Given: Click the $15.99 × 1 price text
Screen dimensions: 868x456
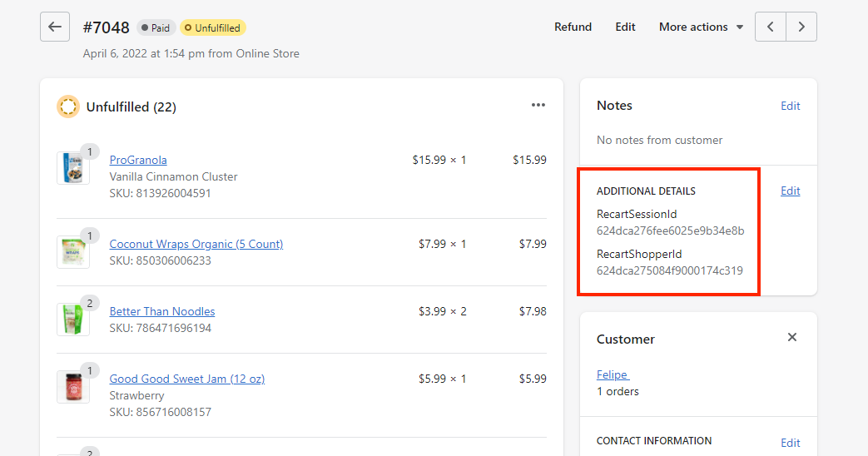Looking at the screenshot, I should 439,160.
